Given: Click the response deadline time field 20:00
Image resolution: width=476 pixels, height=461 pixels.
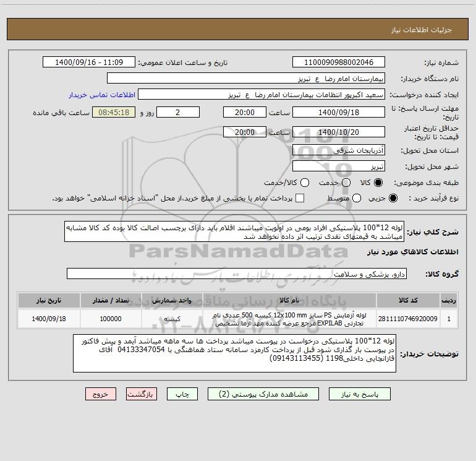Looking at the screenshot, I should [245, 112].
